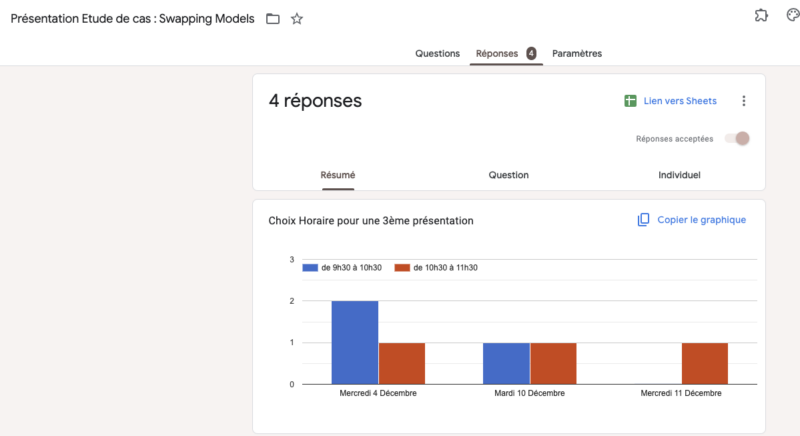Toggle the Réponses acceptées switch
The width and height of the screenshot is (800, 436).
tap(738, 139)
